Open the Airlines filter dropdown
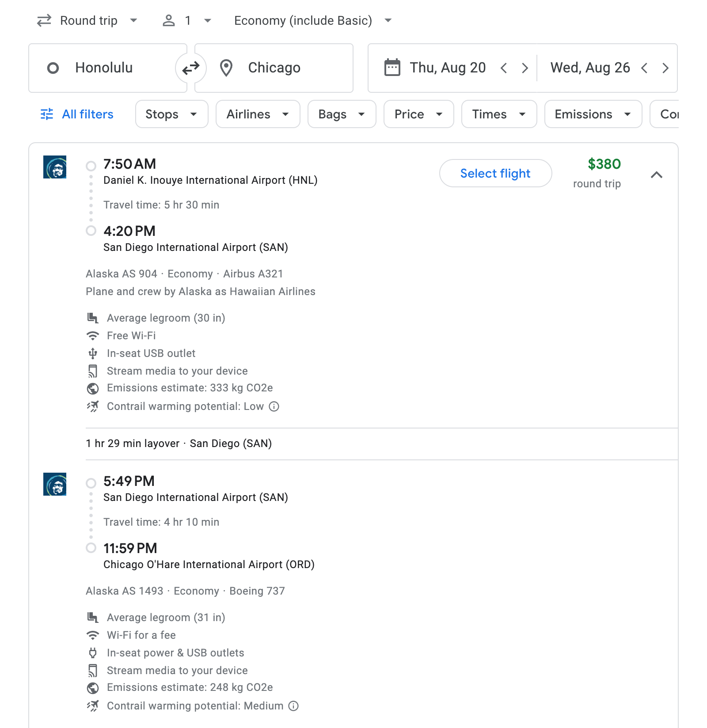This screenshot has height=728, width=707. (x=258, y=114)
